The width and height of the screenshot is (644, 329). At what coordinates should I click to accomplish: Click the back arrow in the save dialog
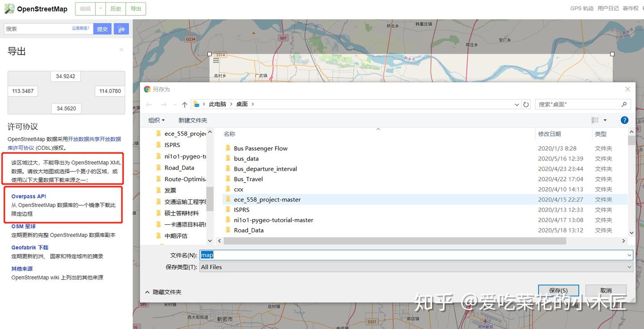pyautogui.click(x=149, y=104)
